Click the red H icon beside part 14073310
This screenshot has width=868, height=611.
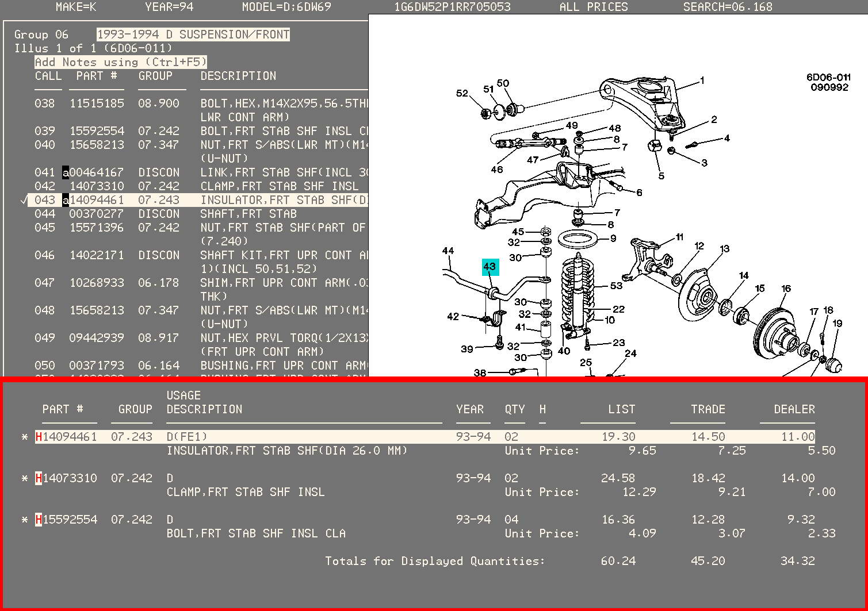click(x=39, y=478)
